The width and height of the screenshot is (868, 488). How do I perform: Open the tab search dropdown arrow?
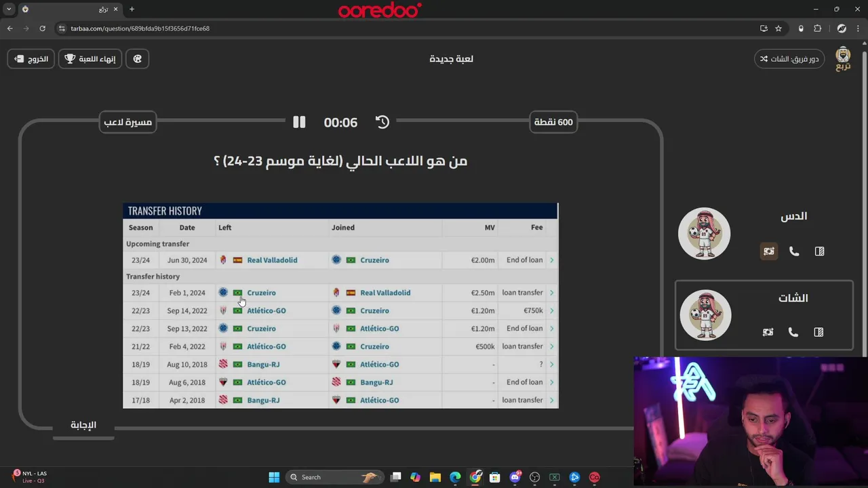point(9,9)
